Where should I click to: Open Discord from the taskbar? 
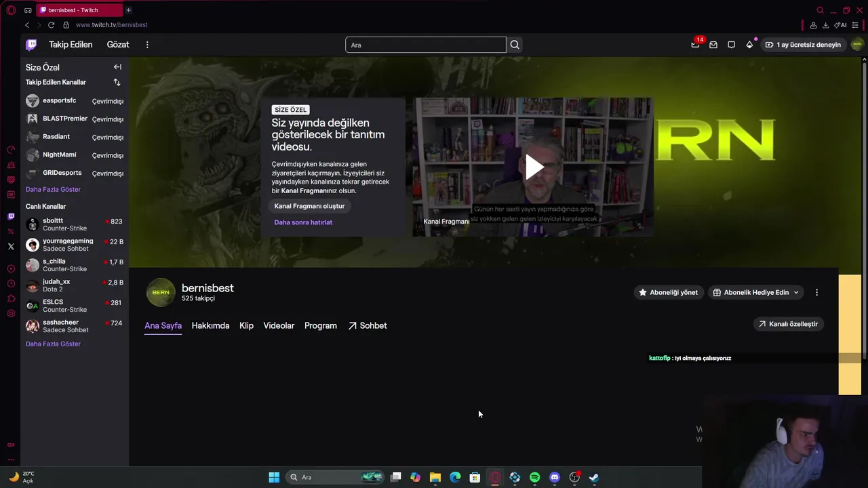555,477
